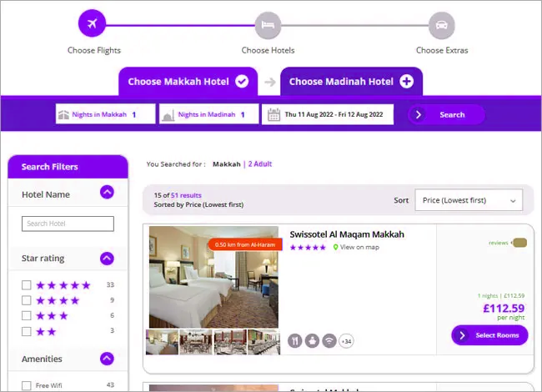This screenshot has width=542, height=392.
Task: Check the 5-star rating filter
Action: coord(27,285)
